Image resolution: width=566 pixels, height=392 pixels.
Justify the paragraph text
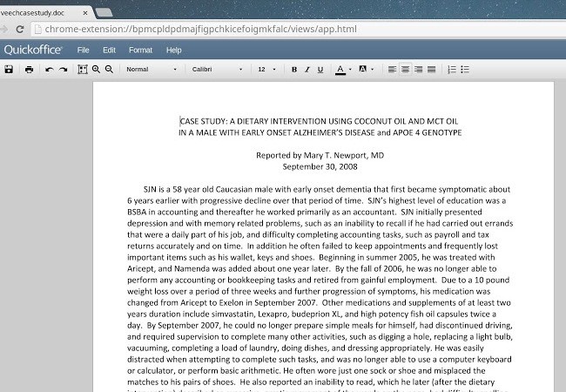431,70
